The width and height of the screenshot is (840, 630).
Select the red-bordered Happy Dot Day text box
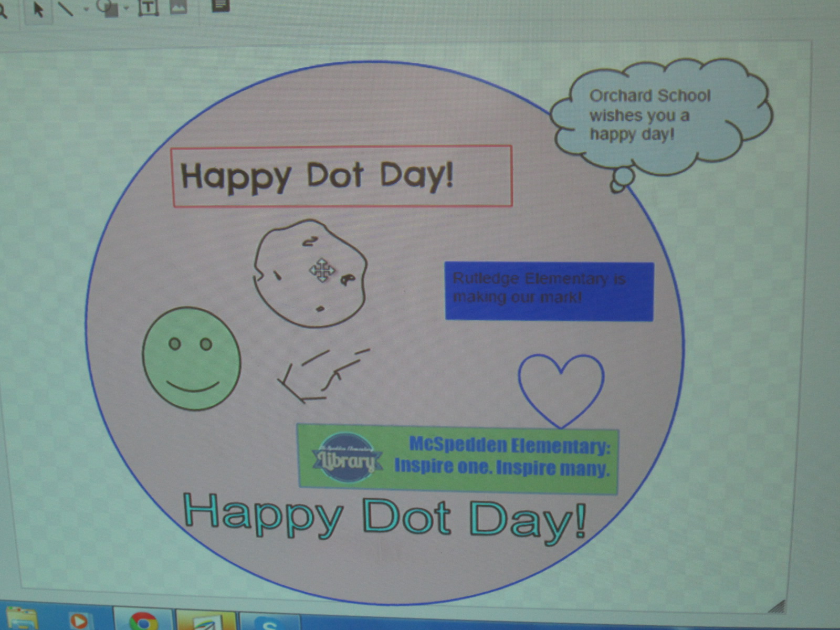(341, 176)
